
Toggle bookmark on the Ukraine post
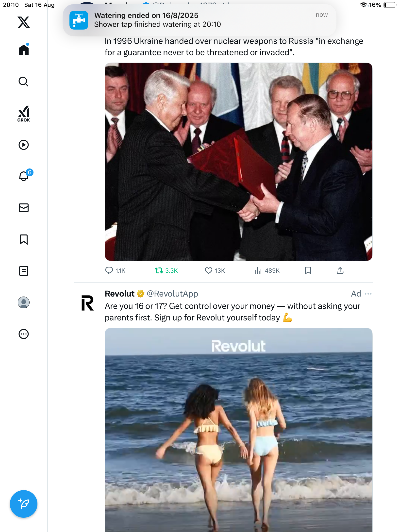coord(308,271)
